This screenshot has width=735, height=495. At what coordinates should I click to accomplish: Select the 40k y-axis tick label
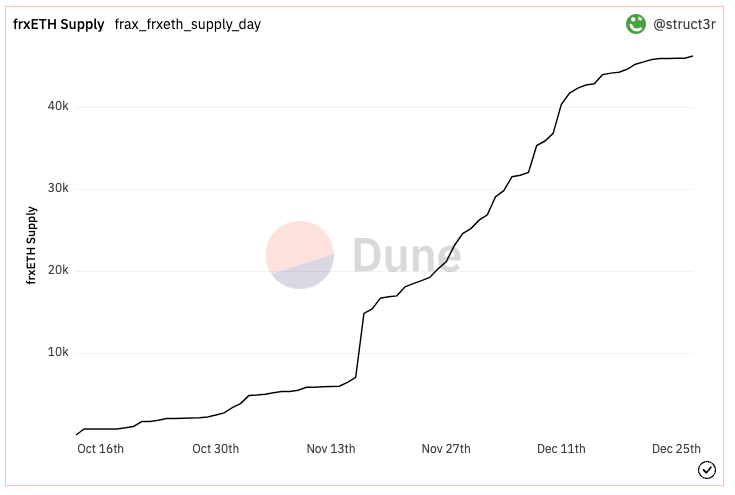[57, 107]
